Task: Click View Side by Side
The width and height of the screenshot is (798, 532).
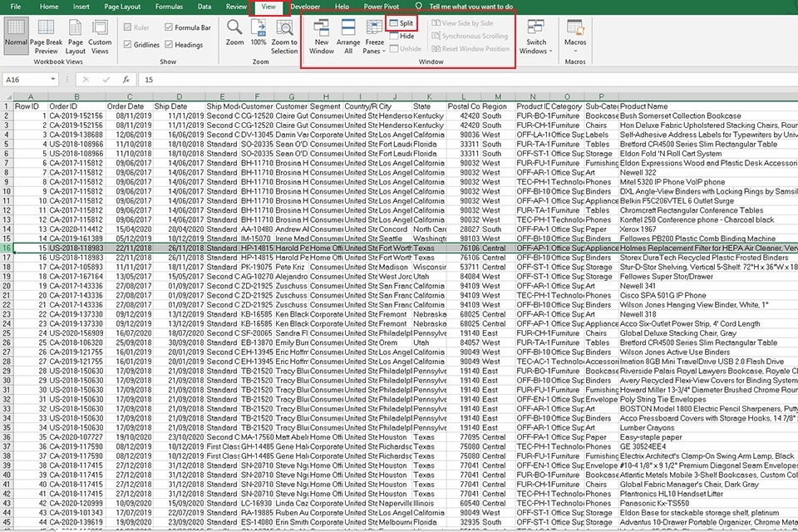Action: (462, 23)
